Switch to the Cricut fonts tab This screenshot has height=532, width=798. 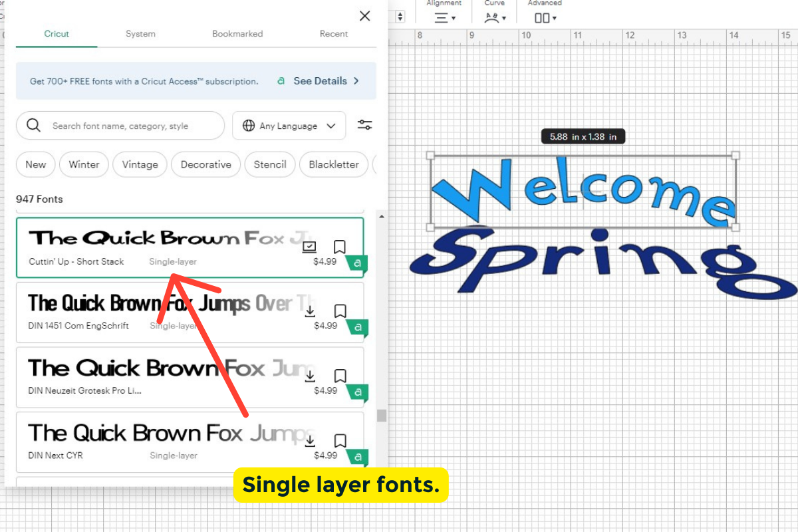57,34
